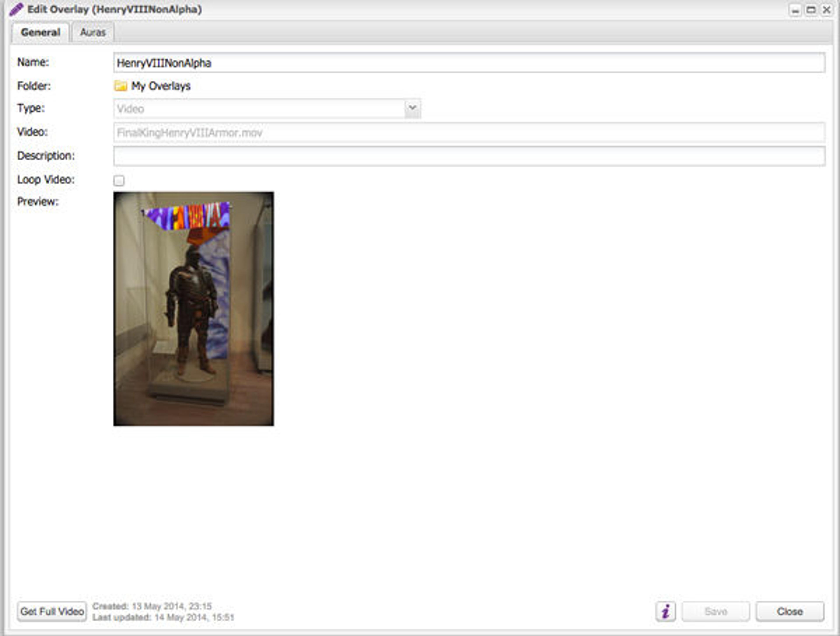The image size is (840, 636).
Task: Click the Edit Overlay title bar text
Action: (115, 9)
